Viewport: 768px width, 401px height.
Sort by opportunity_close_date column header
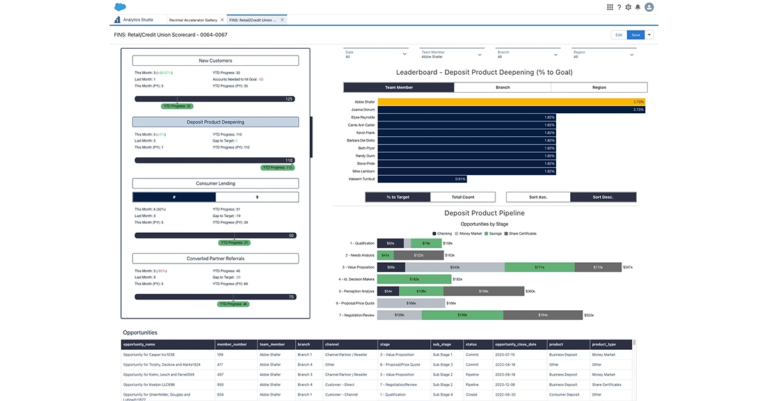point(519,345)
